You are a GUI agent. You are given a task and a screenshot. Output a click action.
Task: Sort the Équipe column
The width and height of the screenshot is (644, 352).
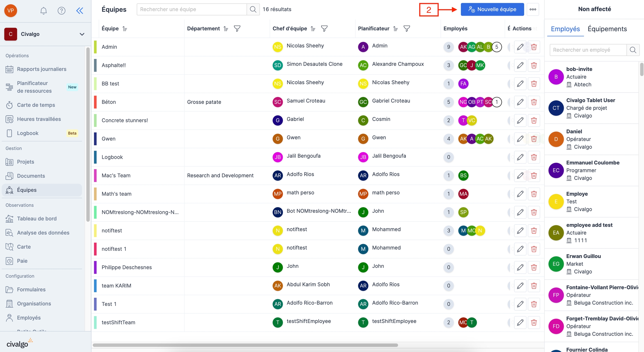click(x=125, y=29)
